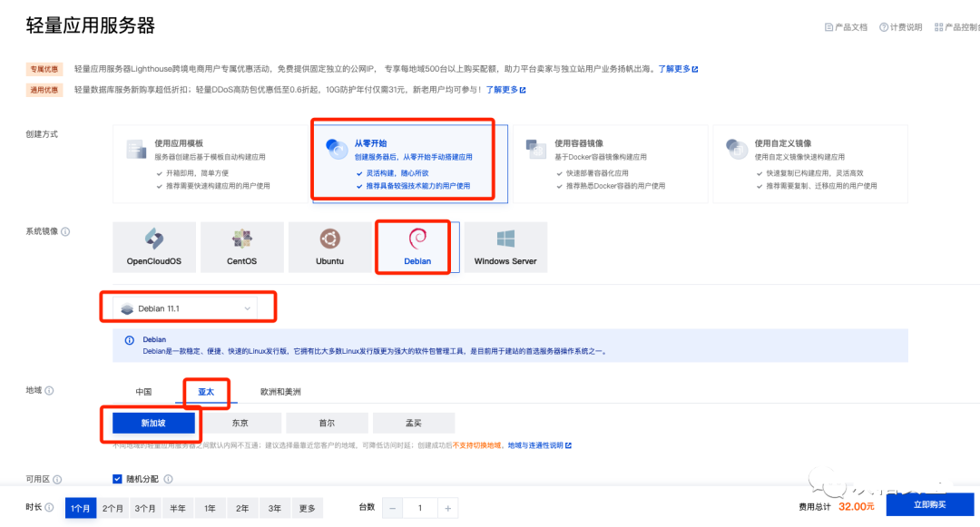Image resolution: width=980 pixels, height=527 pixels.
Task: Switch to 欧洲和美洲 region tab
Action: tap(281, 392)
